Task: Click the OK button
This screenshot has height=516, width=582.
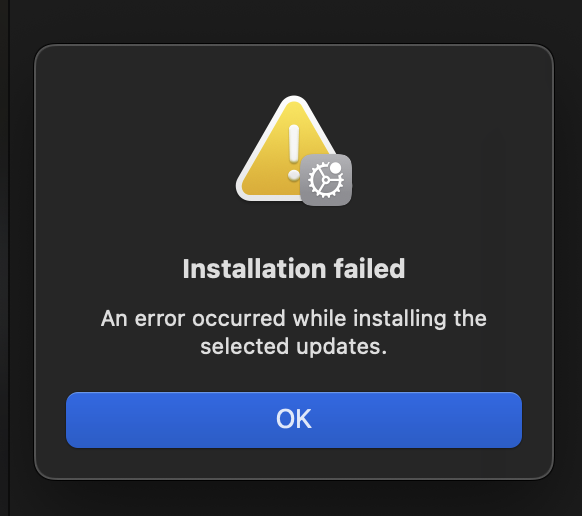Action: pyautogui.click(x=294, y=420)
